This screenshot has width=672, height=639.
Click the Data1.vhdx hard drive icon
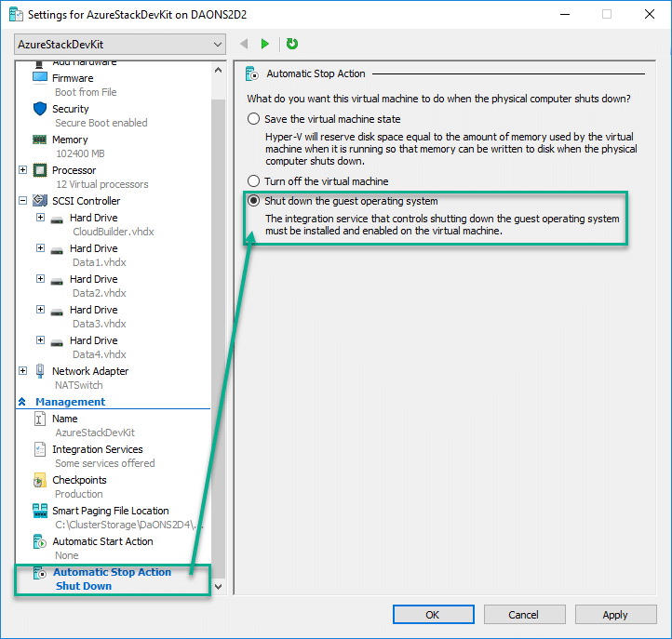57,251
